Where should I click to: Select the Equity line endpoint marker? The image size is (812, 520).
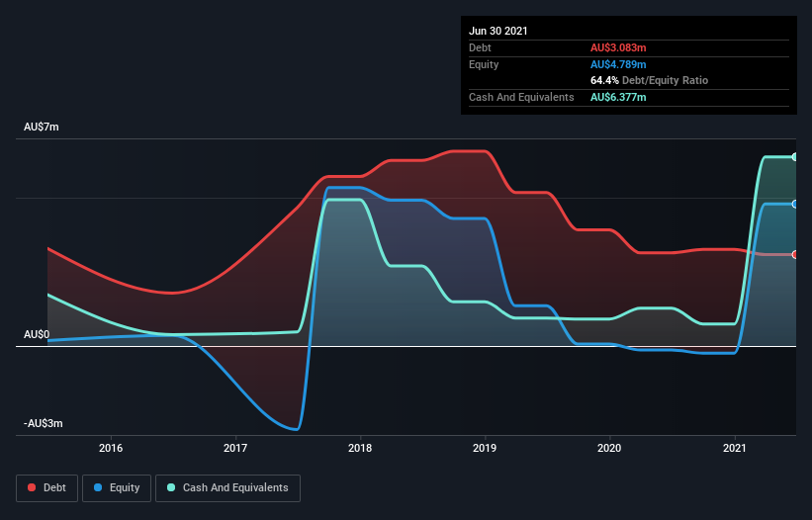pos(795,205)
